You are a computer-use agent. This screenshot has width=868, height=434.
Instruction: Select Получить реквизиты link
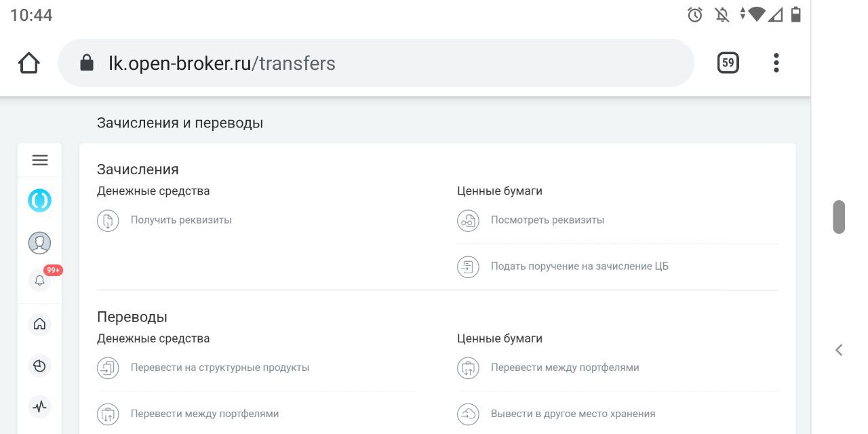click(181, 220)
